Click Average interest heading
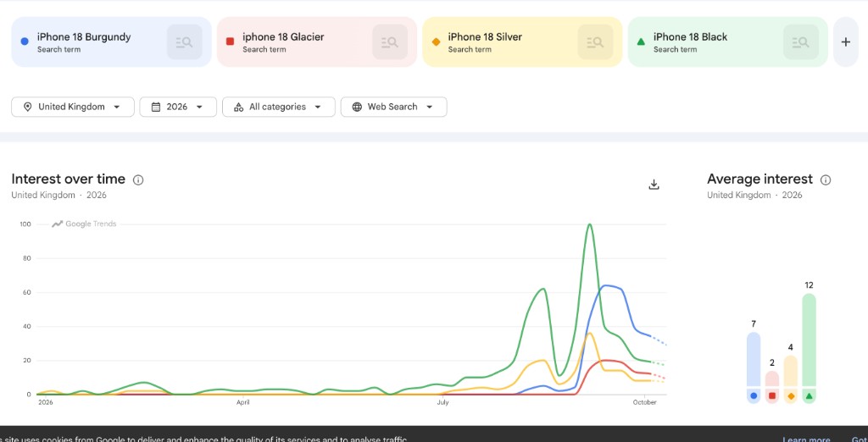Image resolution: width=868 pixels, height=442 pixels. pos(759,180)
